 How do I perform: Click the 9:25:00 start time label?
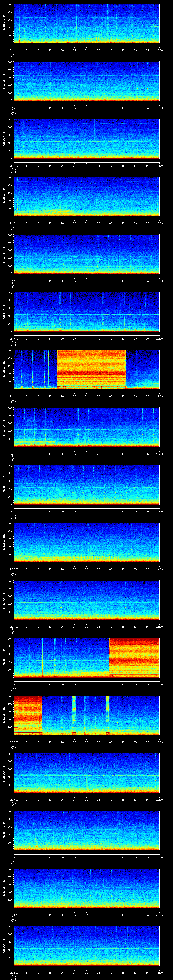(14, 684)
